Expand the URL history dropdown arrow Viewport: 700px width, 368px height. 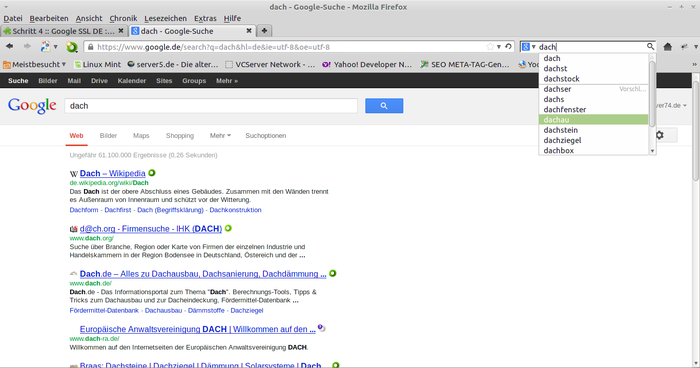coord(499,46)
